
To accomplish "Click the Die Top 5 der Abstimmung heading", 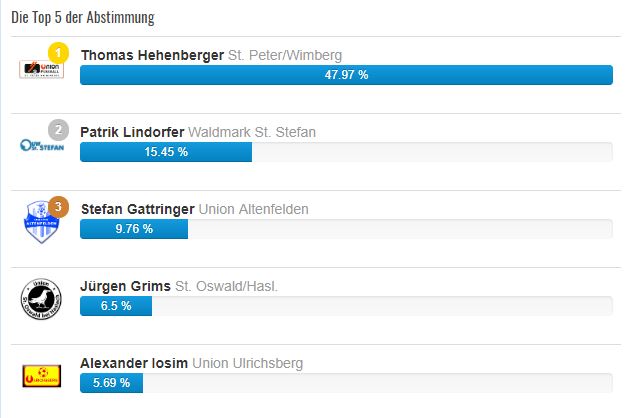I will coord(83,18).
